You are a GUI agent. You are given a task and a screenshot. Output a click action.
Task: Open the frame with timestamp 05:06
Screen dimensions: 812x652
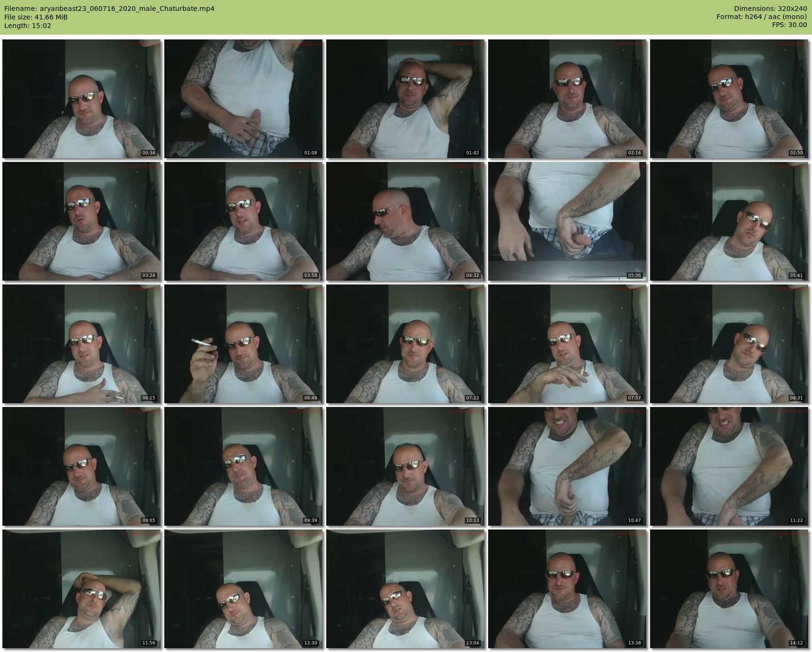coord(567,221)
